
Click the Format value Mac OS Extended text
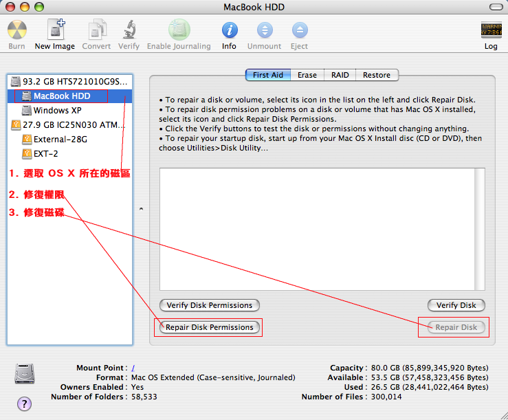pos(213,377)
